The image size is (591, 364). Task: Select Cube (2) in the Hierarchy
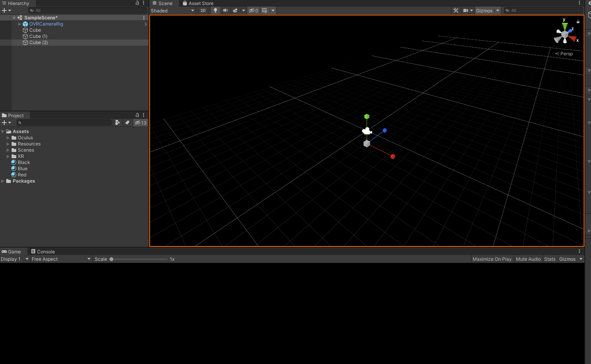point(38,43)
